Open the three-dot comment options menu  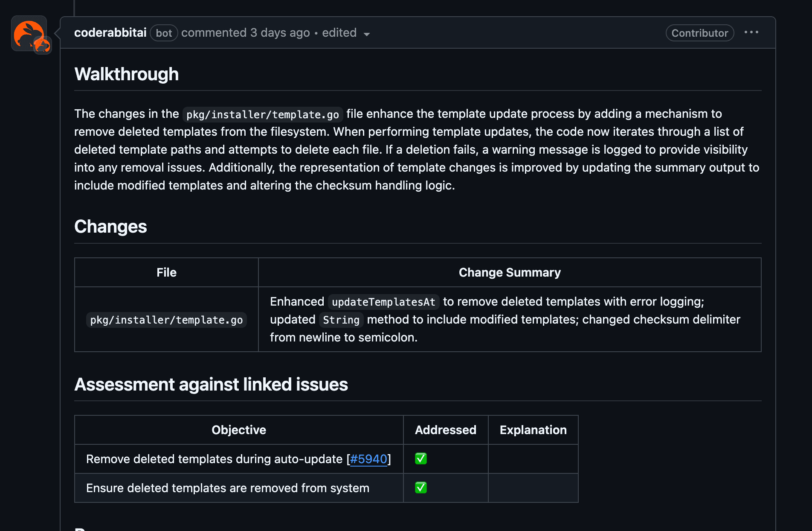751,32
